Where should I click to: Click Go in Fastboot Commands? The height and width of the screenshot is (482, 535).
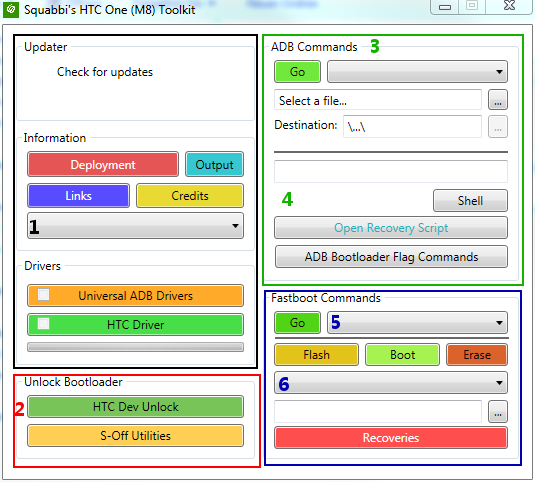(297, 322)
